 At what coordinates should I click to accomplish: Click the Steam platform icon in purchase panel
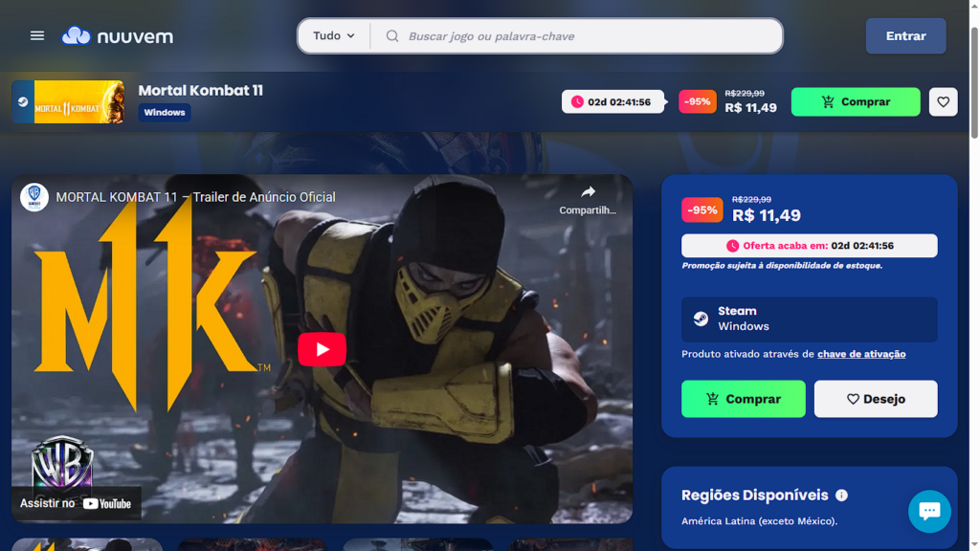702,320
